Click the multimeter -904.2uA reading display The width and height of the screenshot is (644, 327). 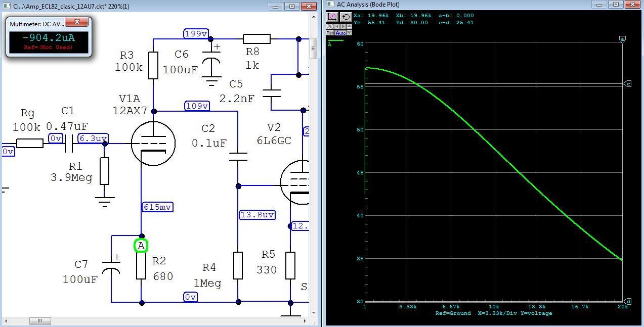49,38
